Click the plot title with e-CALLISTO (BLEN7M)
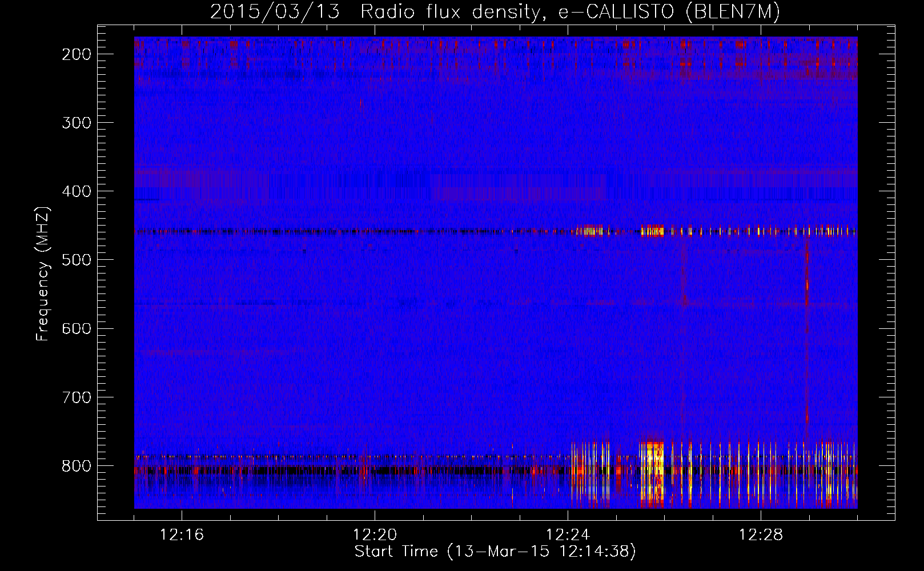Viewport: 924px width, 571px height. [x=495, y=12]
